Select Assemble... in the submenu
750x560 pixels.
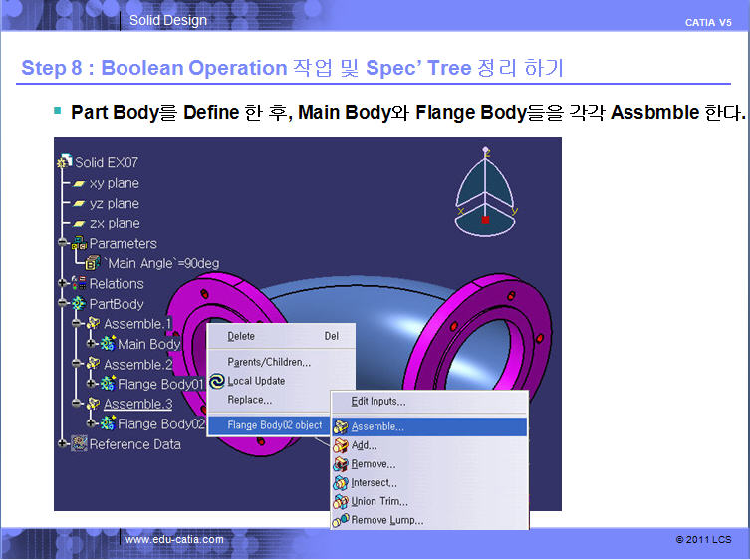click(429, 426)
